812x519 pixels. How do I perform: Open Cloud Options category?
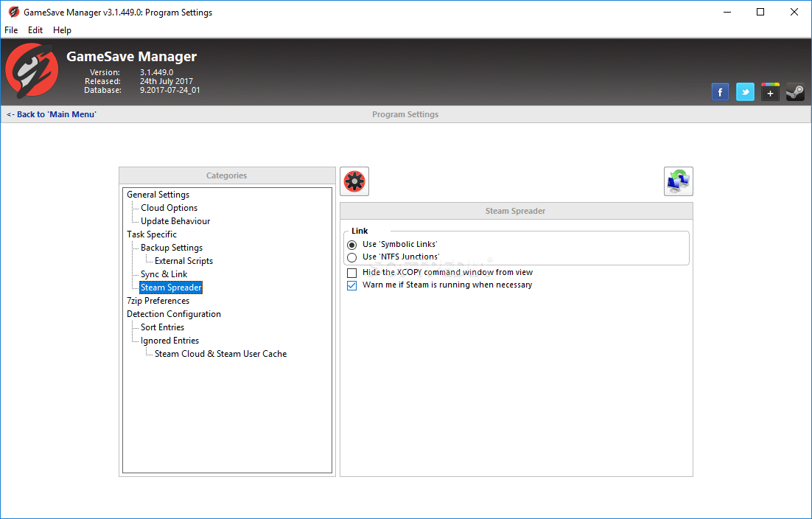point(169,208)
